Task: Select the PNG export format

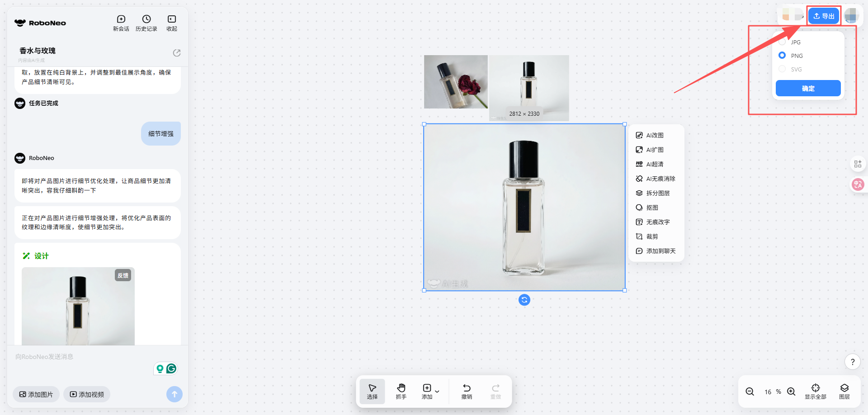Action: pos(782,55)
